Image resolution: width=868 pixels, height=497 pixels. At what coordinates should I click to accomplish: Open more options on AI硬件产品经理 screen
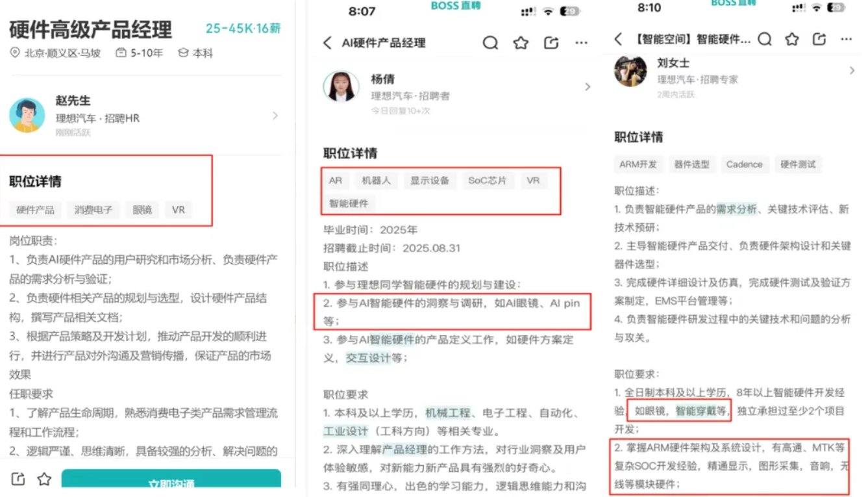tap(581, 43)
